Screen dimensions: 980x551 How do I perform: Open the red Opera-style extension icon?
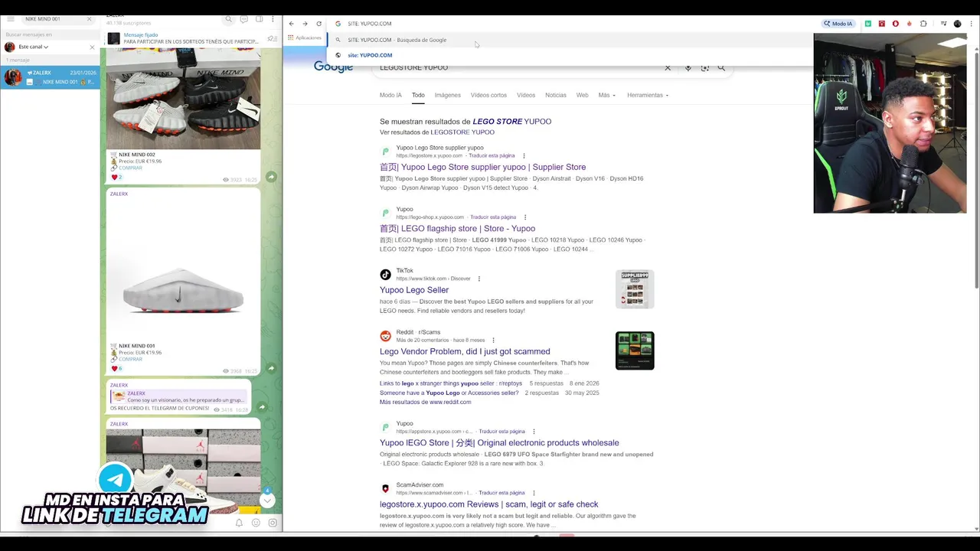coord(896,24)
